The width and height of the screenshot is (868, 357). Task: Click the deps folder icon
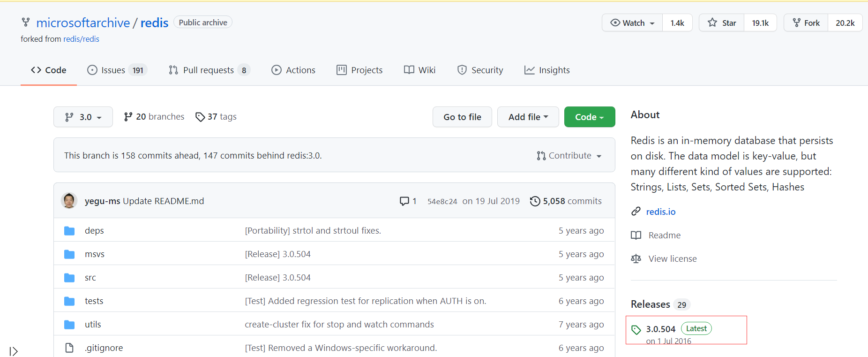click(69, 231)
